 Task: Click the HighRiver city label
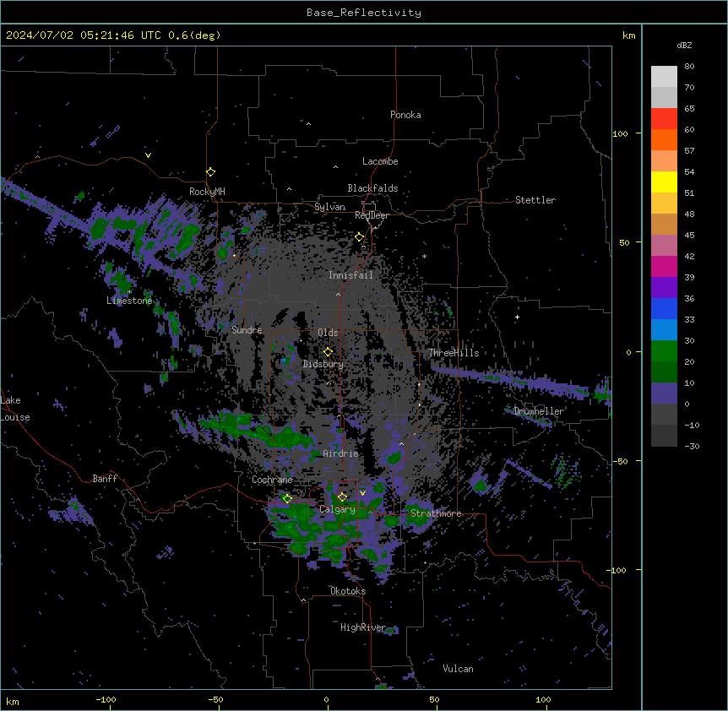[x=363, y=627]
